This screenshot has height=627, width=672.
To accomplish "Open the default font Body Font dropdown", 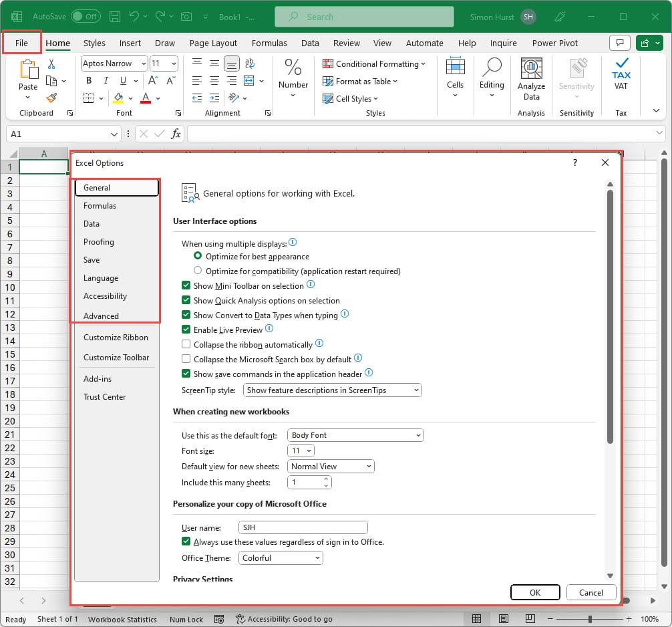I will tap(355, 435).
